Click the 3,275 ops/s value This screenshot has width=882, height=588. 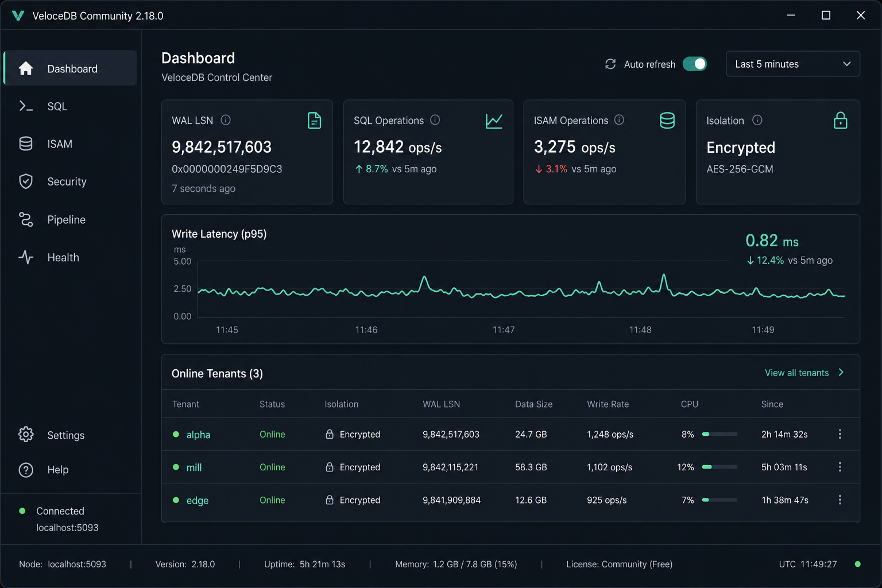tap(575, 147)
